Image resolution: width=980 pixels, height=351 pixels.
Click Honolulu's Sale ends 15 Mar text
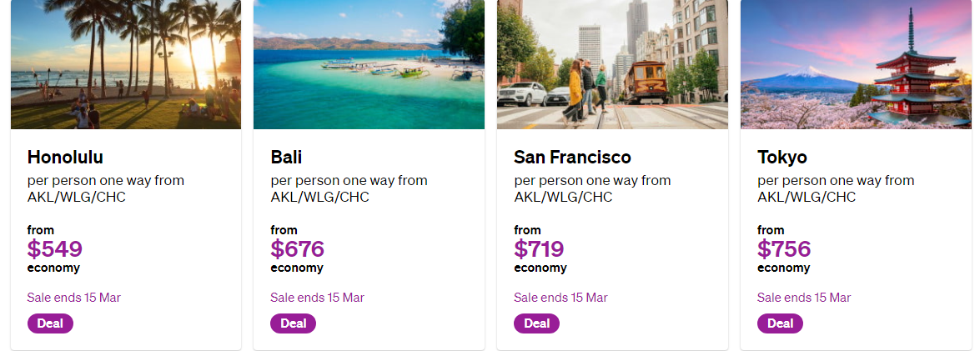point(73,298)
